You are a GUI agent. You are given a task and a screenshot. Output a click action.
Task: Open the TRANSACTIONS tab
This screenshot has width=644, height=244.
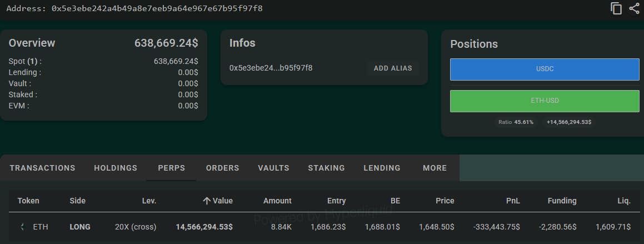[43, 168]
